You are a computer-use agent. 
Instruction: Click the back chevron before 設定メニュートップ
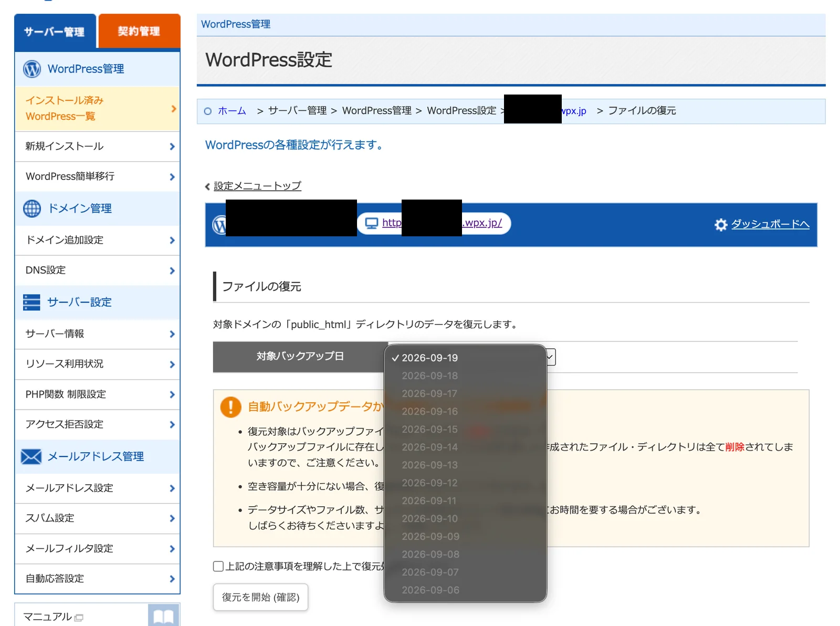tap(207, 186)
